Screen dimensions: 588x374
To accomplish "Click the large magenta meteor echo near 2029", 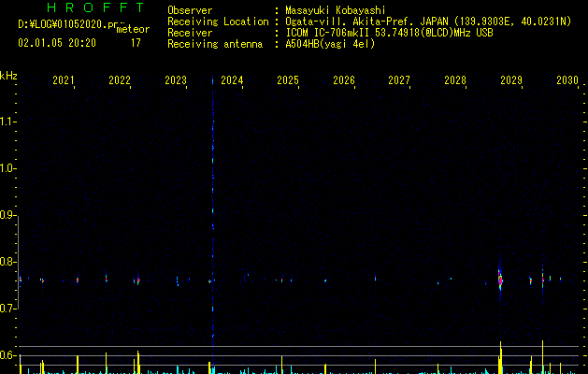I will tap(500, 280).
